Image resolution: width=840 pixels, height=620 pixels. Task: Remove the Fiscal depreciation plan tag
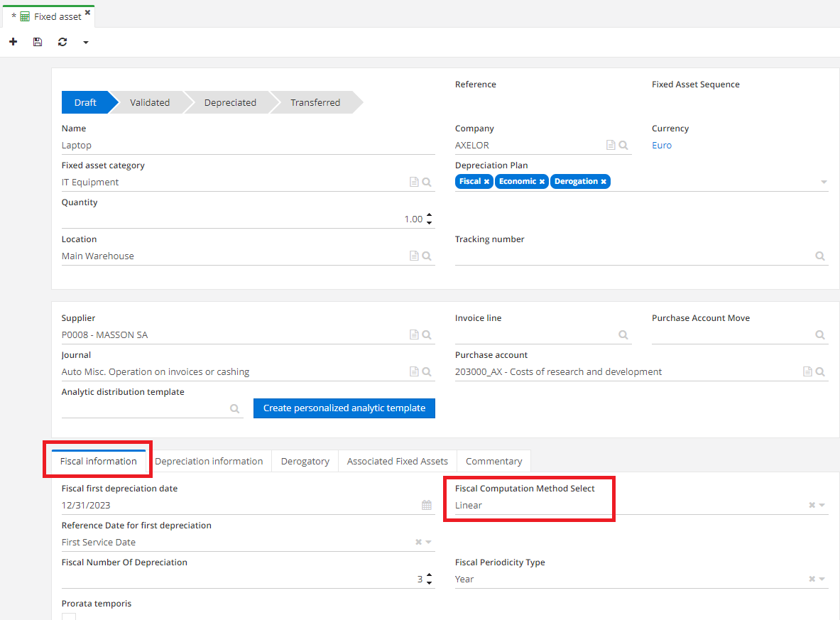(486, 182)
